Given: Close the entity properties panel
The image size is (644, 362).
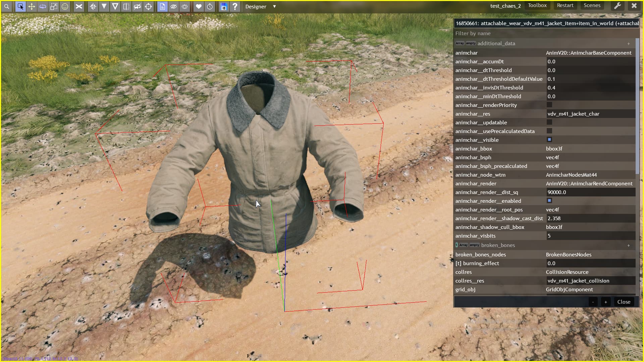Looking at the screenshot, I should 624,302.
